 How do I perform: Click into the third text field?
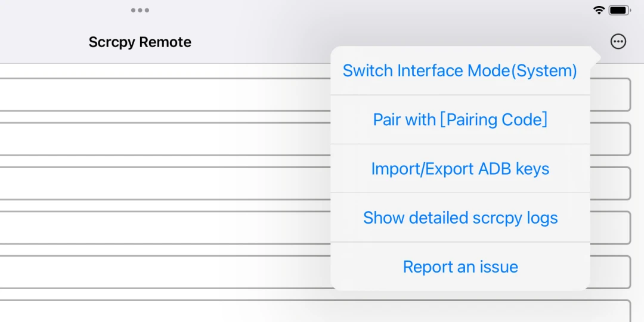click(161, 183)
